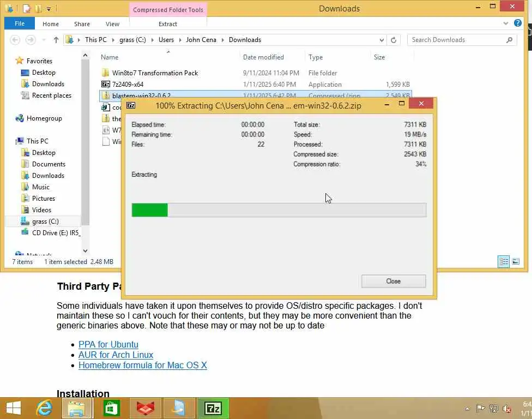532x419 pixels.
Task: Select CD Drive (E:) in navigation pane
Action: point(55,233)
